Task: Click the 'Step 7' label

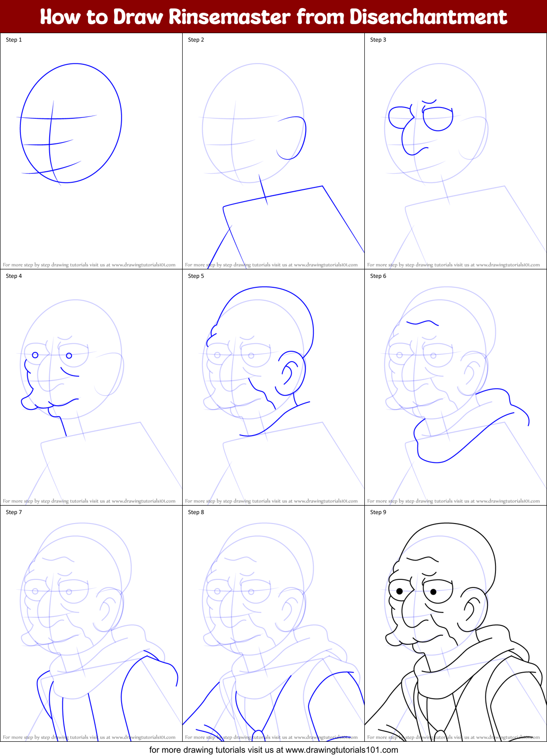Action: [x=14, y=512]
